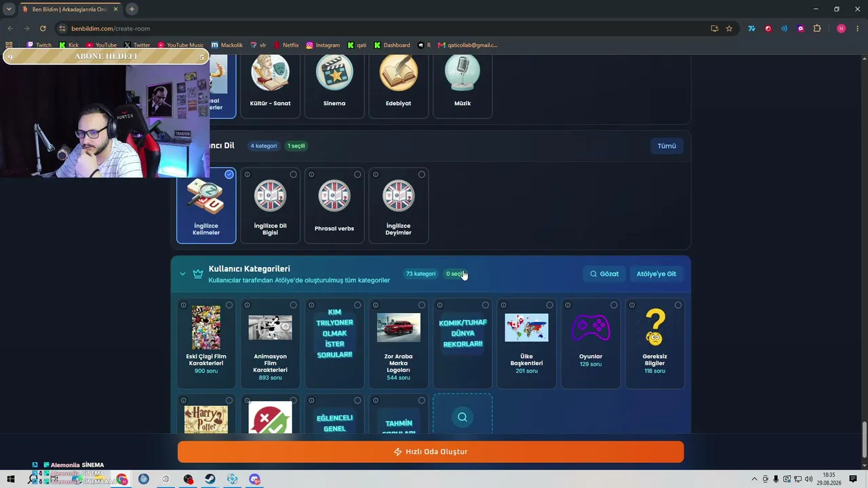Expand the hidden system tray icons
Viewport: 868px width, 488px height.
click(x=755, y=479)
